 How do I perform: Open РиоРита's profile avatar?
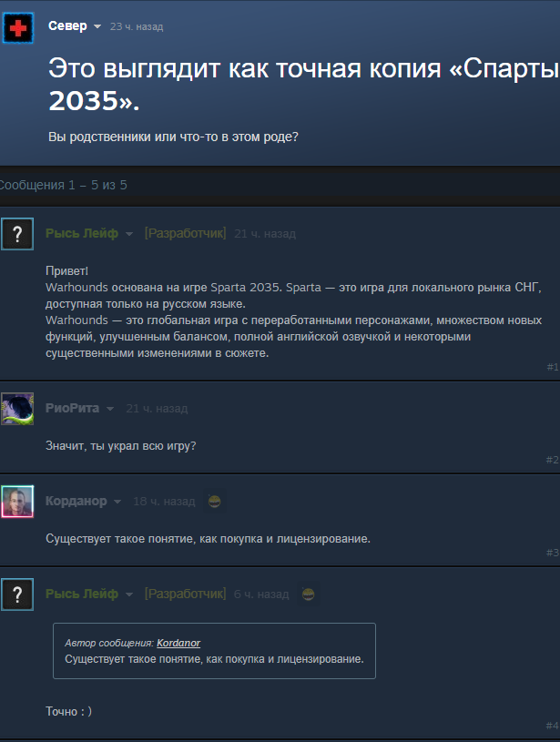tap(17, 409)
